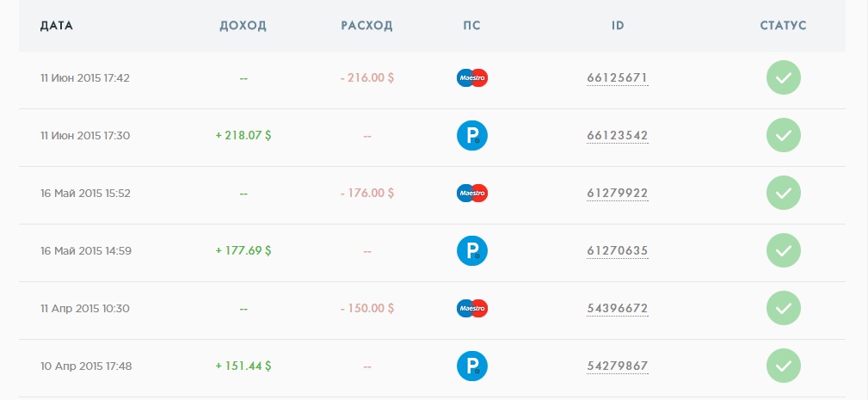Image resolution: width=868 pixels, height=400 pixels.
Task: Open transaction ID 61279922
Action: pyautogui.click(x=617, y=193)
